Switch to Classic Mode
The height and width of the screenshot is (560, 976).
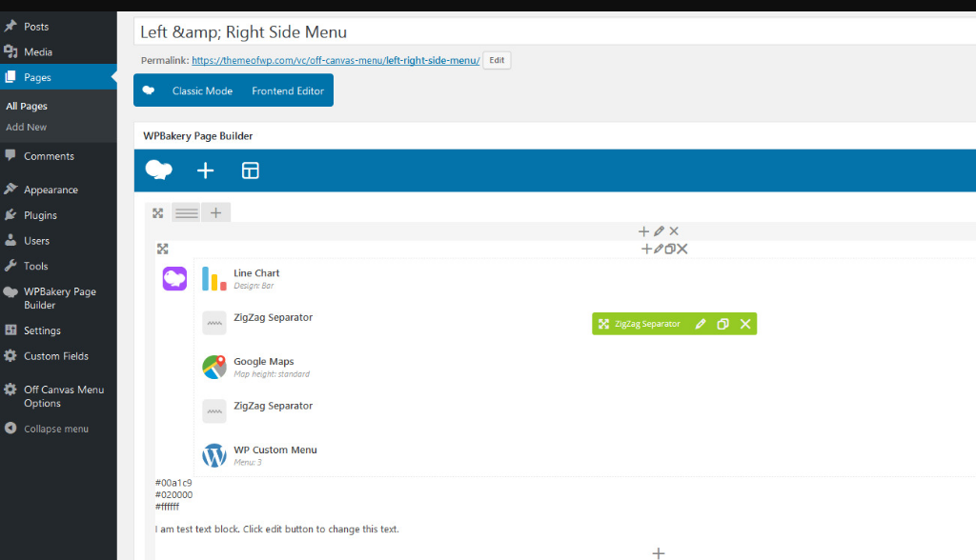coord(202,91)
